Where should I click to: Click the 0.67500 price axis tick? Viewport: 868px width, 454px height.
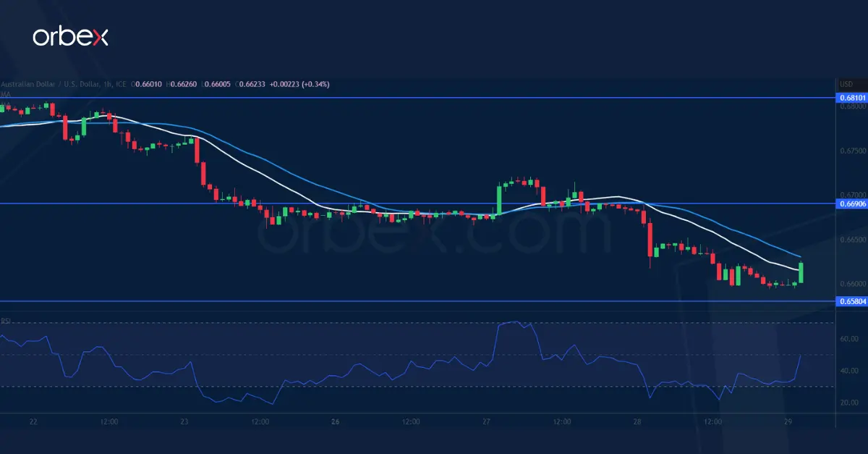coord(851,151)
